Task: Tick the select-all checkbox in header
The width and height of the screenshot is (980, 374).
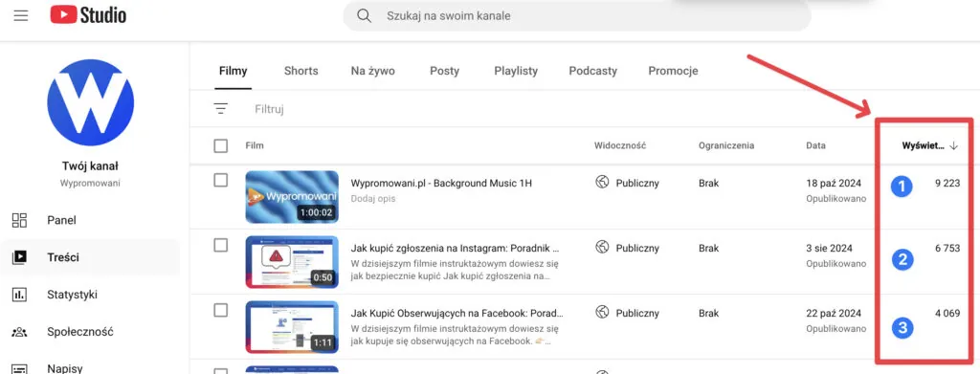Action: (x=221, y=145)
